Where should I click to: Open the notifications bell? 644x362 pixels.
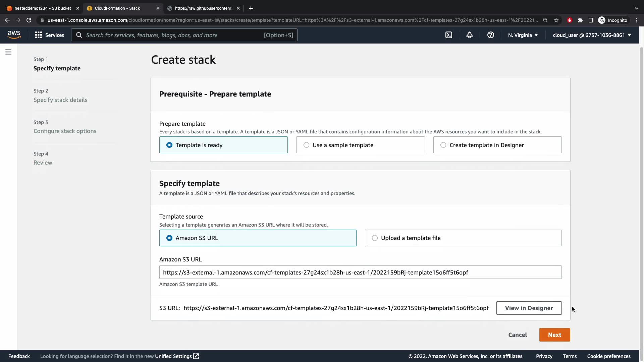click(x=470, y=35)
